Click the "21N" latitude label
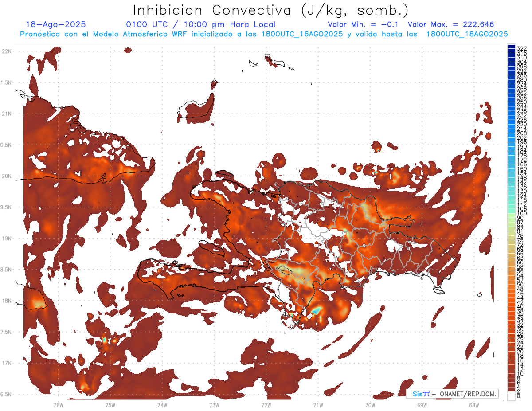The height and width of the screenshot is (411, 532). pyautogui.click(x=6, y=114)
